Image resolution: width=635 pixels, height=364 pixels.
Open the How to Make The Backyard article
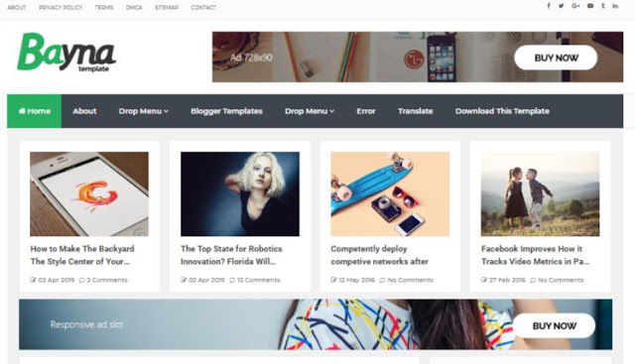coord(82,255)
